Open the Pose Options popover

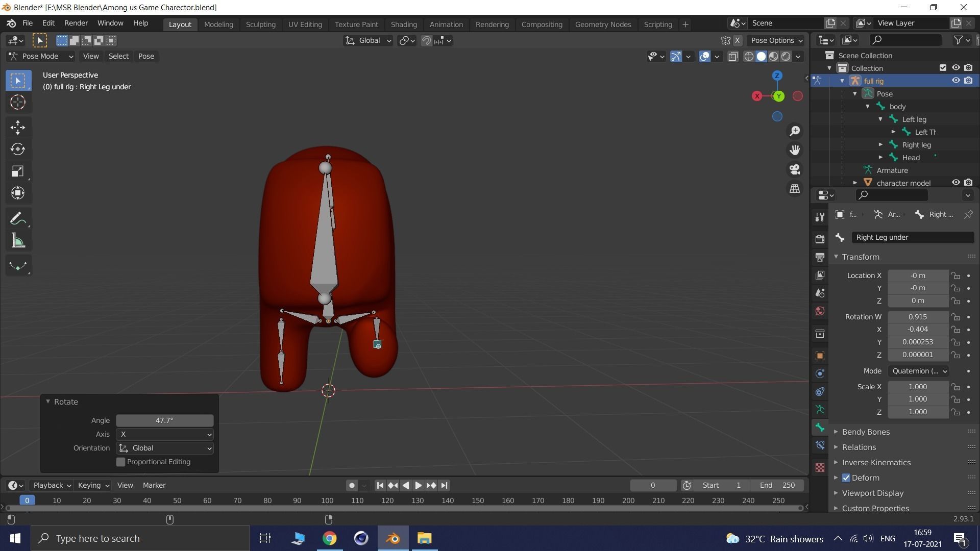coord(776,41)
